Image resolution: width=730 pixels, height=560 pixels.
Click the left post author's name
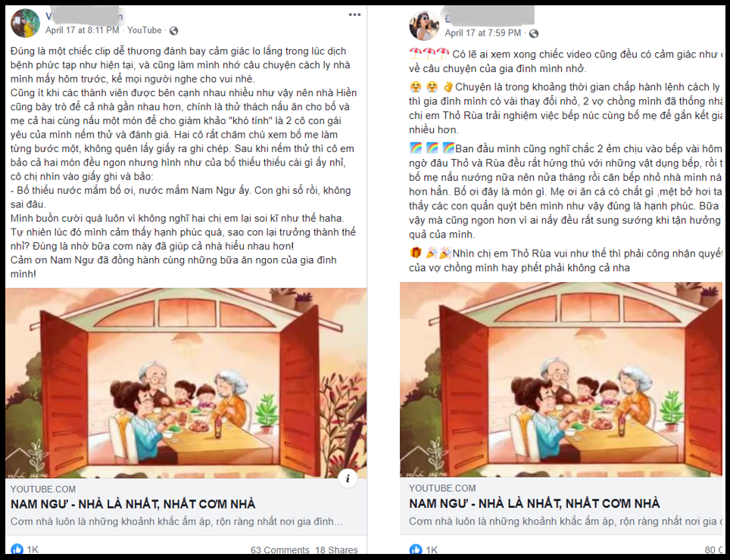[x=84, y=17]
